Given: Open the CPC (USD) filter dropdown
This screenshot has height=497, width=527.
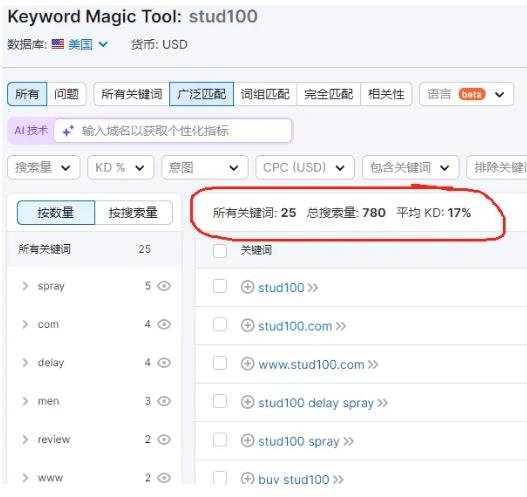Looking at the screenshot, I should click(305, 167).
